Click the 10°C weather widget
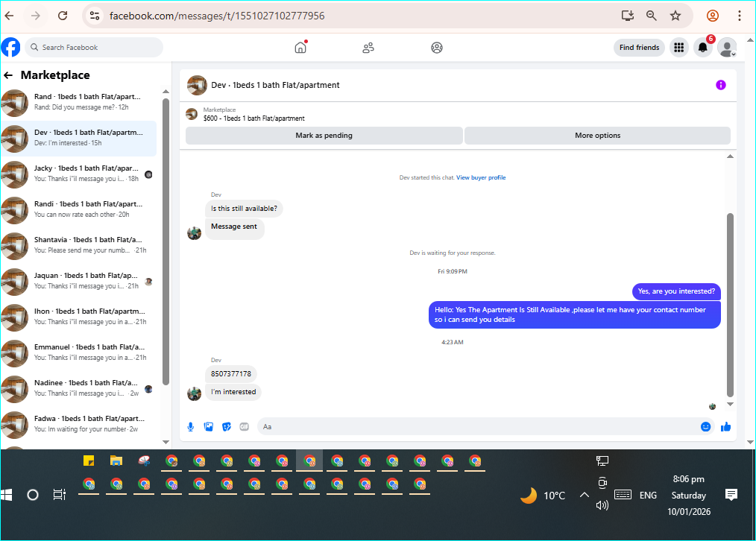The width and height of the screenshot is (756, 541). click(543, 496)
